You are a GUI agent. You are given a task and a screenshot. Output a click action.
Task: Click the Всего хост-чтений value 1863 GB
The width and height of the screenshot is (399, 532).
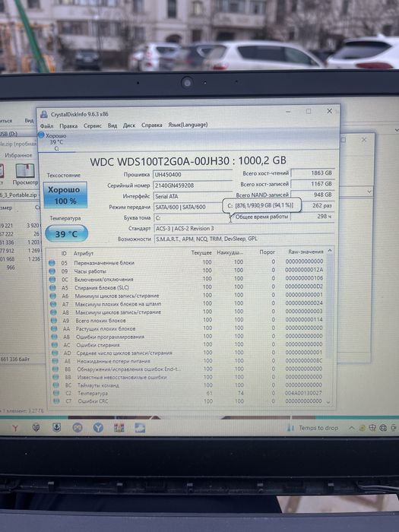tap(313, 173)
